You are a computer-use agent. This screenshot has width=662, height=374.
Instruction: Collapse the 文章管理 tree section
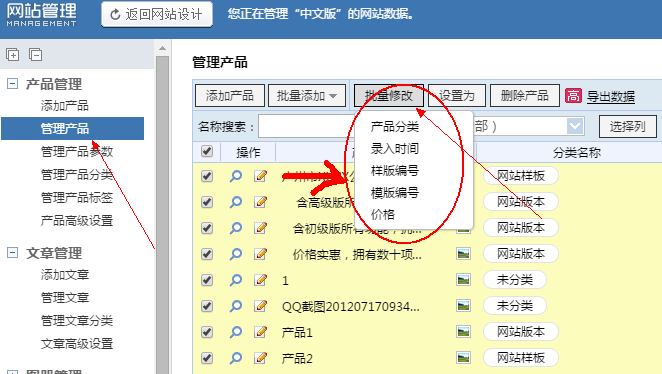click(13, 253)
